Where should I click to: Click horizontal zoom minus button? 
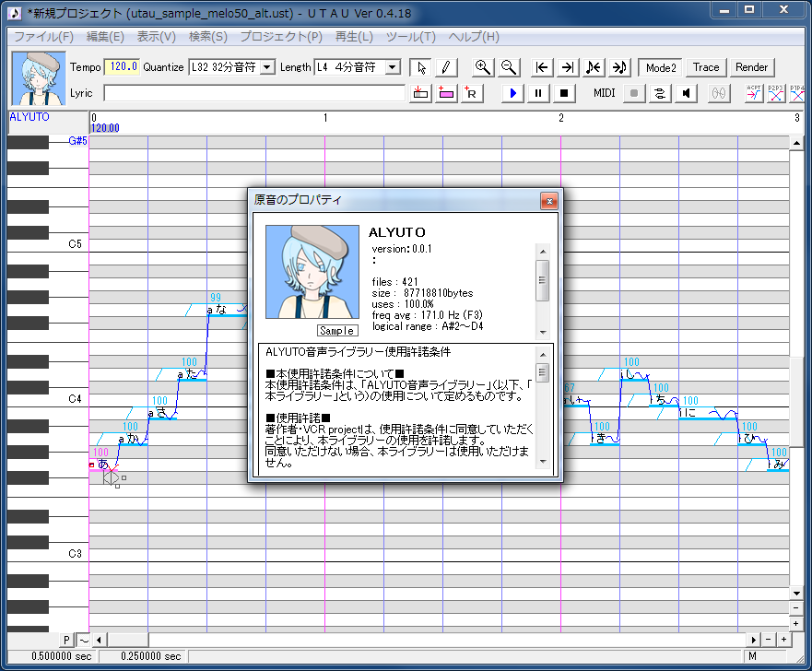pyautogui.click(x=768, y=640)
